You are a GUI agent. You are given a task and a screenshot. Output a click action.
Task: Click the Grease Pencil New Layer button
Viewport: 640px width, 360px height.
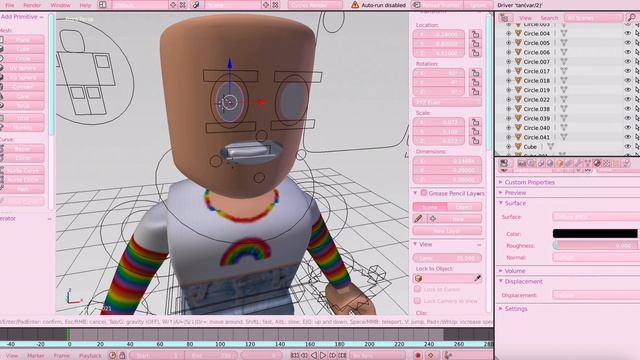[x=447, y=231]
